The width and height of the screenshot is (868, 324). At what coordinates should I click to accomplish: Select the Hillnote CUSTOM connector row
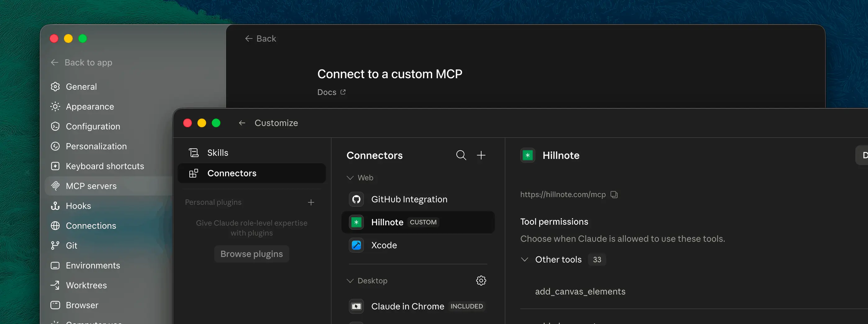pos(418,222)
